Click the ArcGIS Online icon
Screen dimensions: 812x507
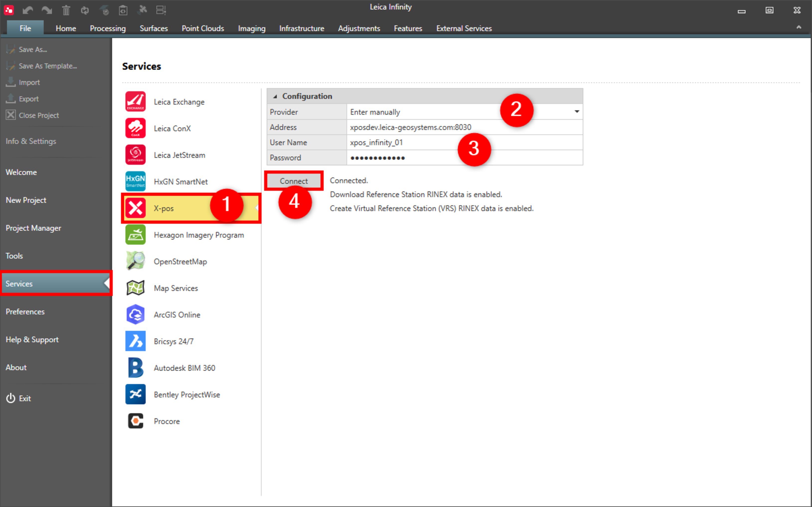(135, 314)
